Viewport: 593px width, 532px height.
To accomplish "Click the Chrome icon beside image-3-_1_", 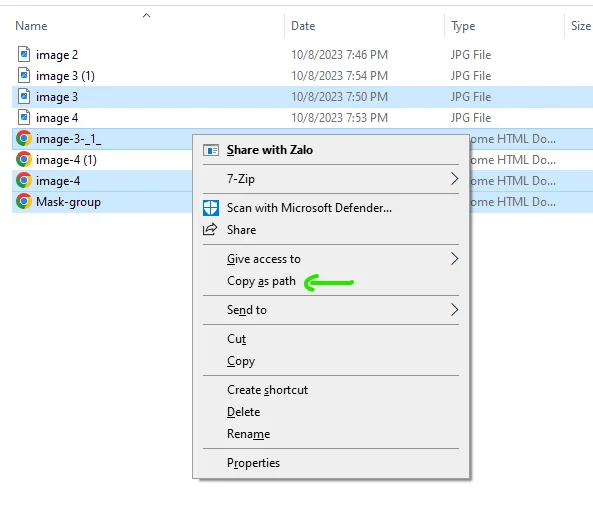I will click(23, 138).
